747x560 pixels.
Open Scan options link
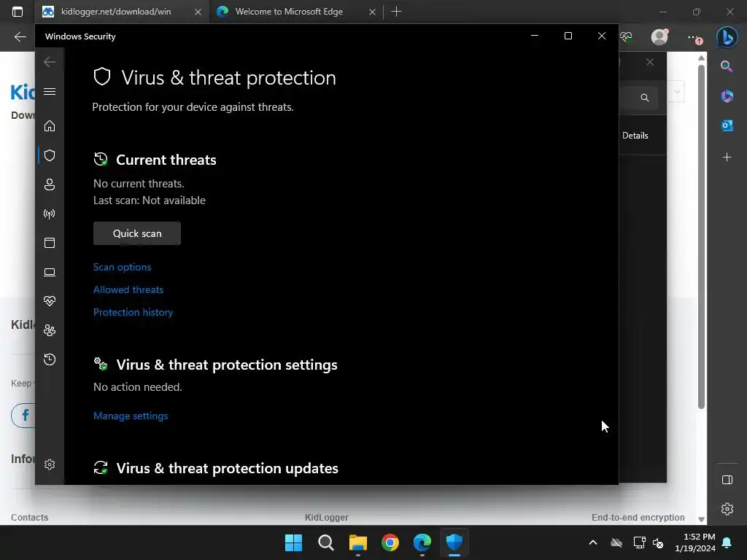point(122,267)
